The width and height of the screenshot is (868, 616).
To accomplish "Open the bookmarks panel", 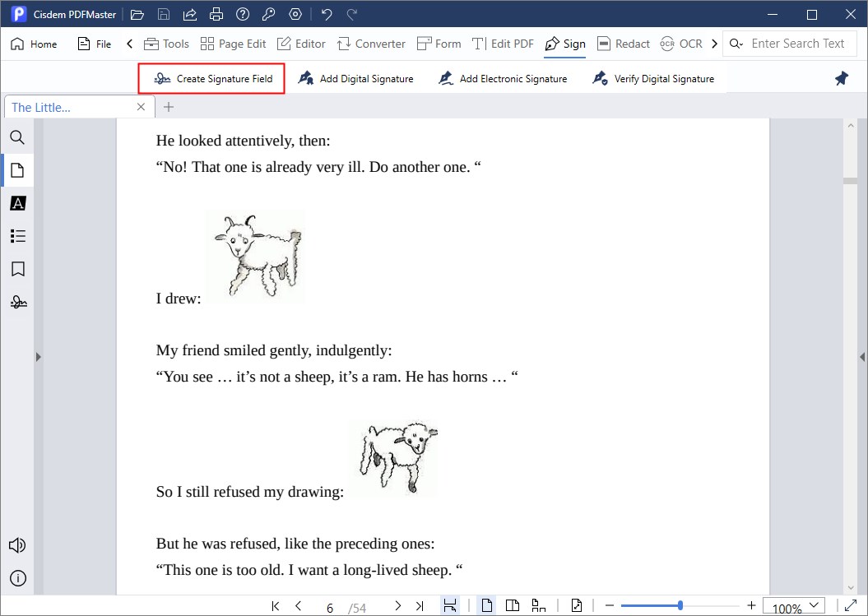I will (18, 269).
